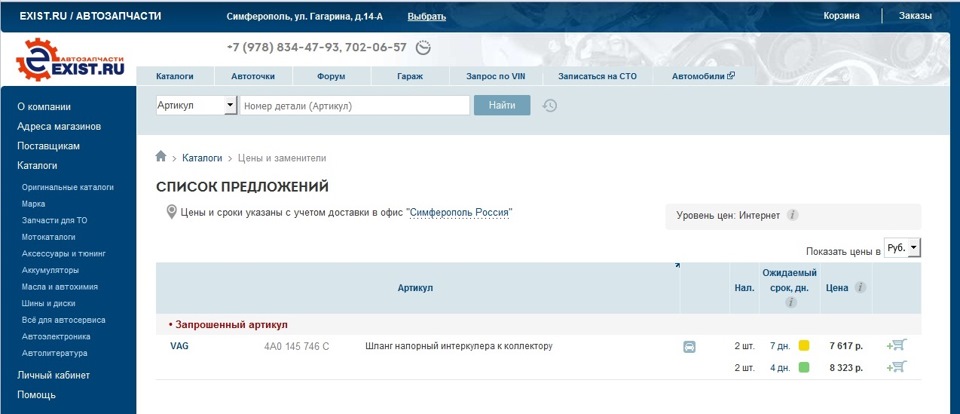Click the delivery bus icon in VAG row

tap(689, 347)
